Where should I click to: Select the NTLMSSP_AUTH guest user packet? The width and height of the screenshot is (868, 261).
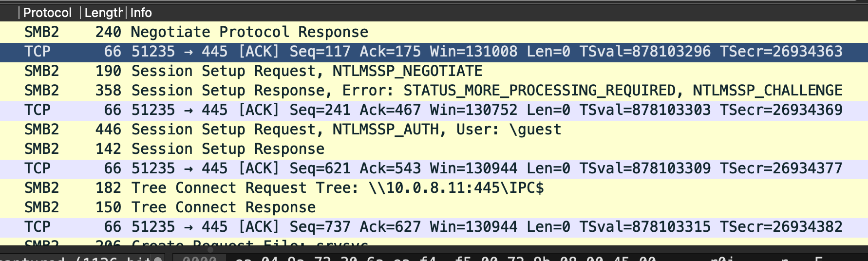[x=346, y=130]
